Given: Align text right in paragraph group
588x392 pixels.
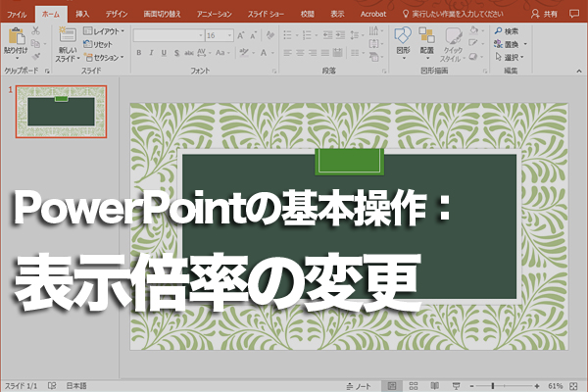Looking at the screenshot, I should tap(313, 53).
